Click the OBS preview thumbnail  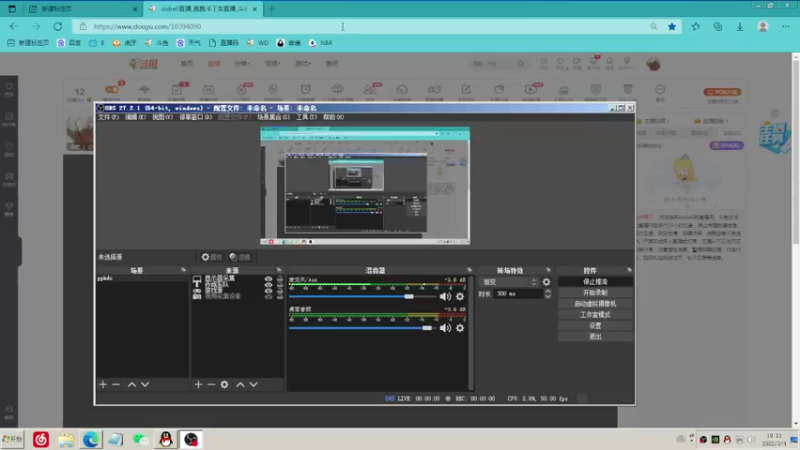pyautogui.click(x=365, y=186)
